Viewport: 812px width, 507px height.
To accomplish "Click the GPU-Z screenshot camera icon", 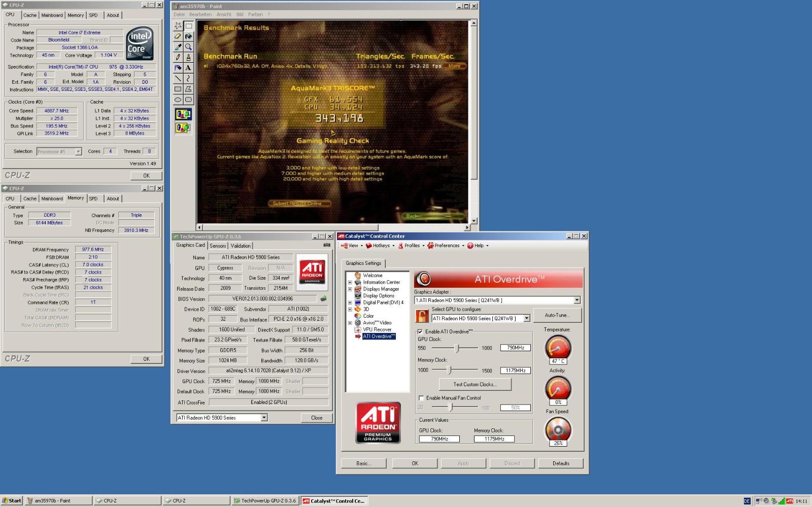I will point(327,245).
